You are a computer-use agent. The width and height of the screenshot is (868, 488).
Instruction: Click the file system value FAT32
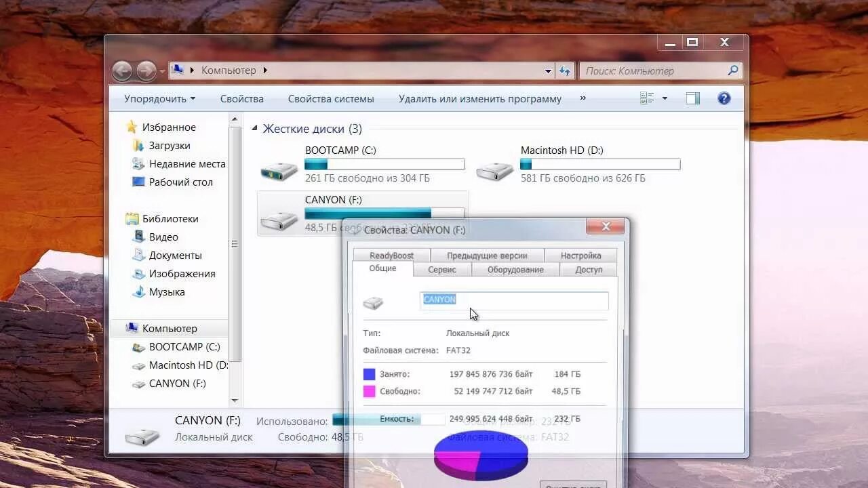click(x=458, y=350)
